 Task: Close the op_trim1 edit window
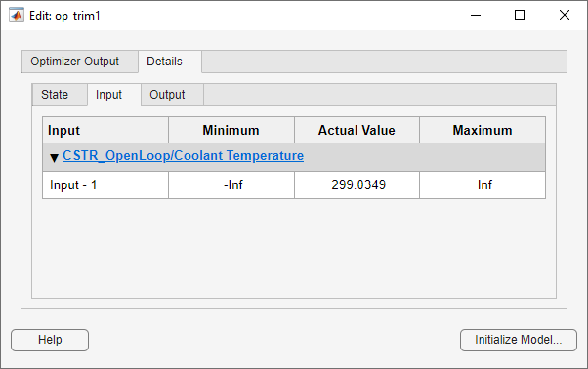565,15
